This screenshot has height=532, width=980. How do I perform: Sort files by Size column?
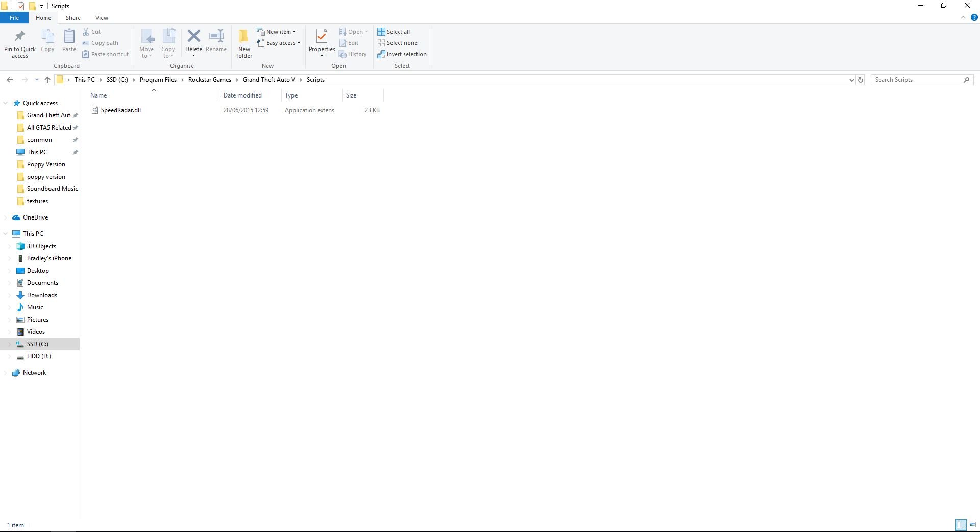pyautogui.click(x=351, y=95)
